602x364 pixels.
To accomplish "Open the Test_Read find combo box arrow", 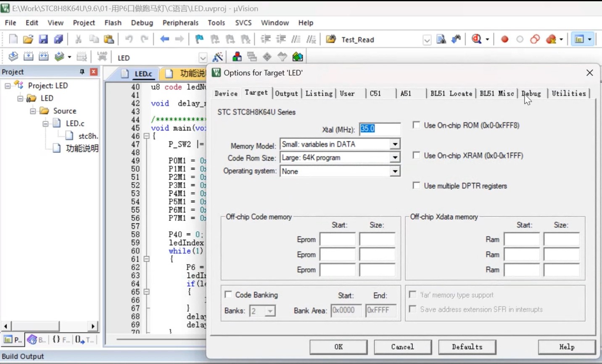I will [427, 40].
